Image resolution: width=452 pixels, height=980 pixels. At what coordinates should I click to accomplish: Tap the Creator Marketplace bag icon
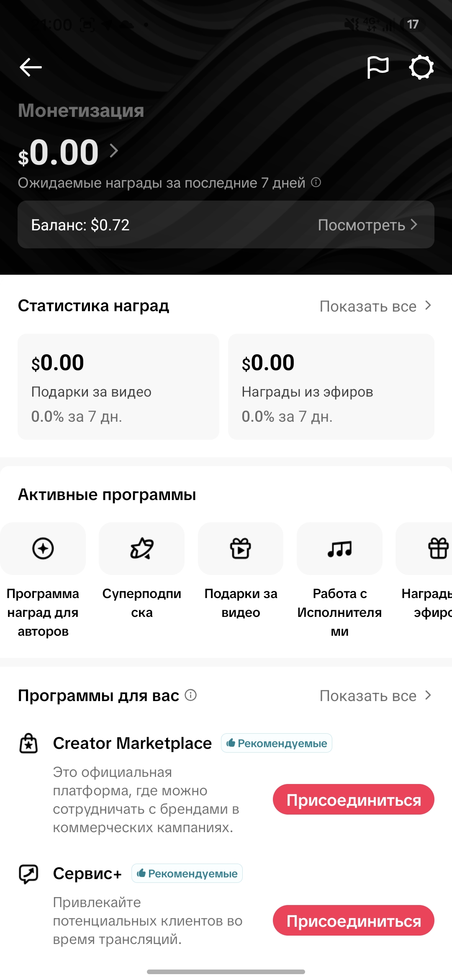point(29,743)
